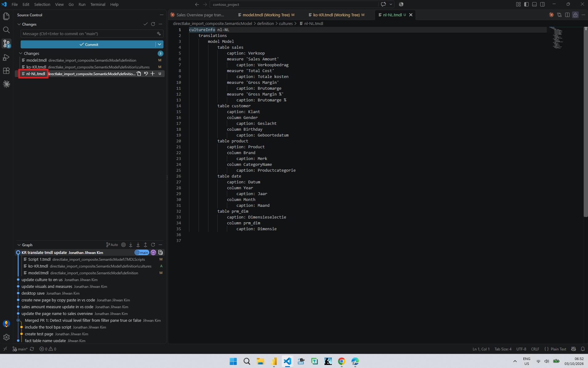Open the Selection menu
This screenshot has width=588, height=368.
pos(42,4)
